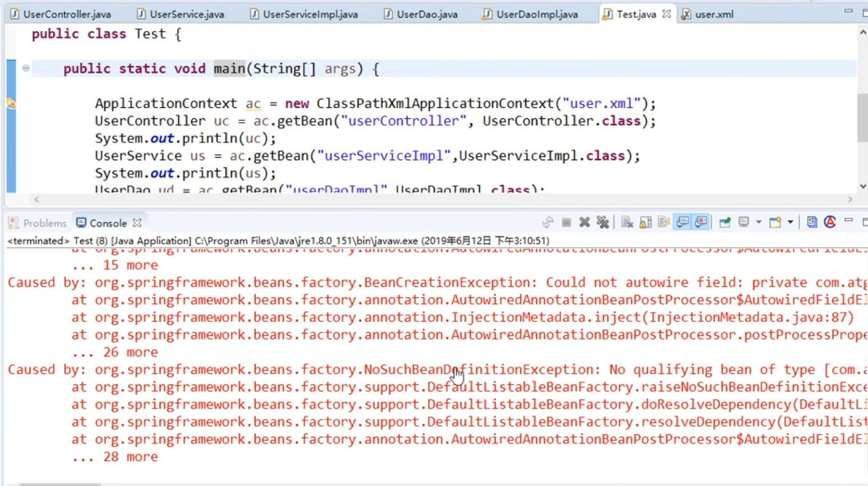The image size is (868, 486).
Task: Click the Terminate (stop) console button
Action: [566, 222]
